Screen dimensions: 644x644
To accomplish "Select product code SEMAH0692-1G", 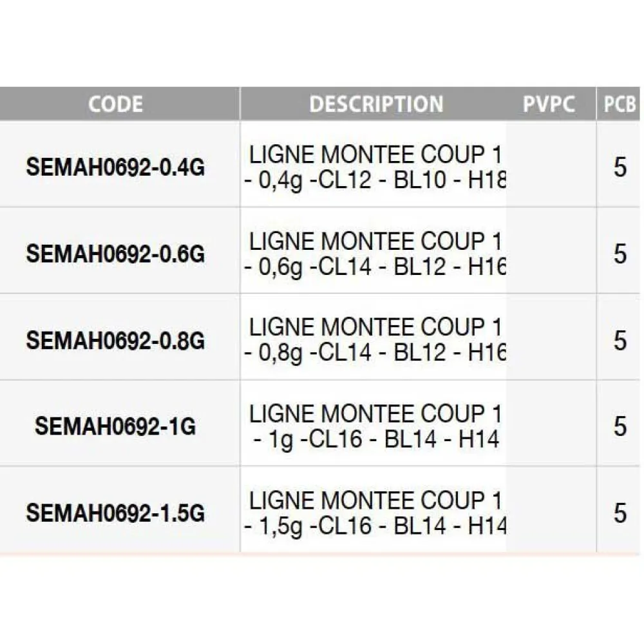I will [x=115, y=426].
